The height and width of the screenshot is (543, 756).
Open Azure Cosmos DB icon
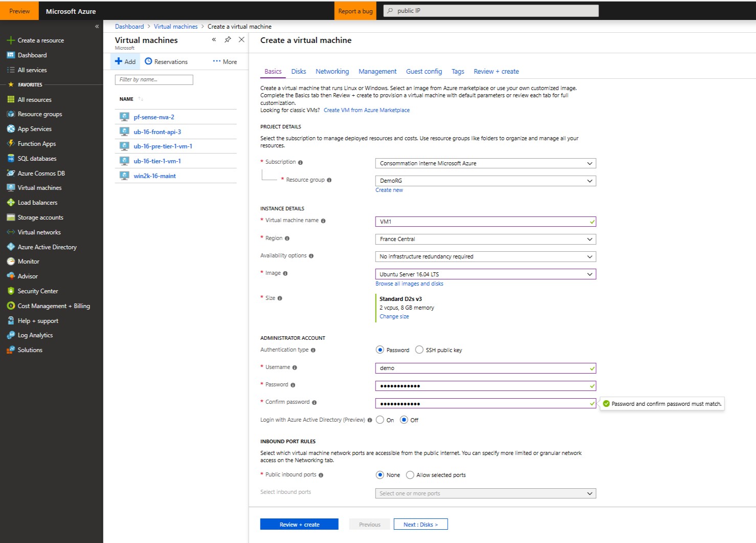coord(10,173)
